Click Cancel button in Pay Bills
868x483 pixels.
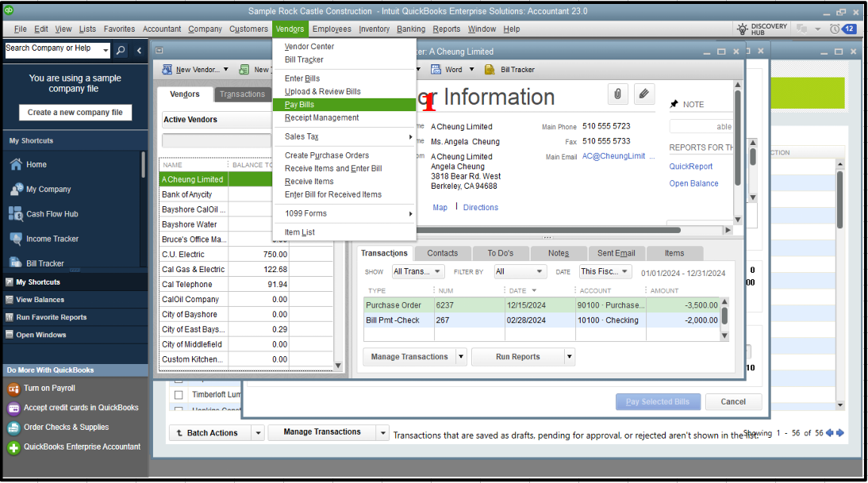click(x=733, y=401)
